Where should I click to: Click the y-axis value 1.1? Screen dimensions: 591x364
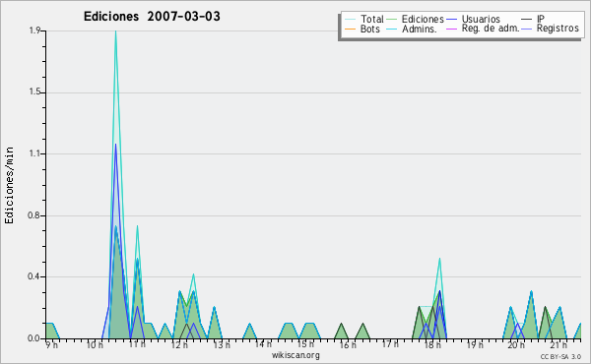point(34,153)
